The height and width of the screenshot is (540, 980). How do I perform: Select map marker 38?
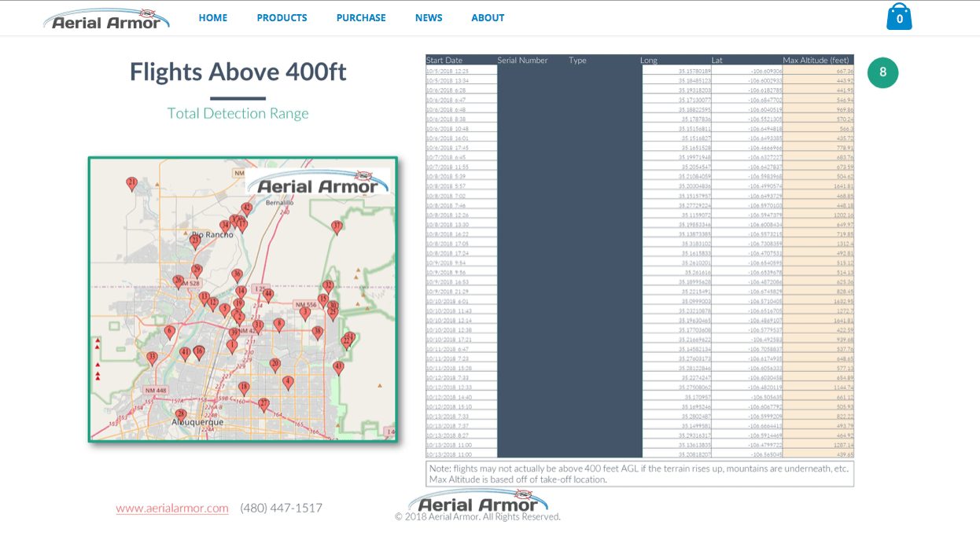tap(318, 333)
